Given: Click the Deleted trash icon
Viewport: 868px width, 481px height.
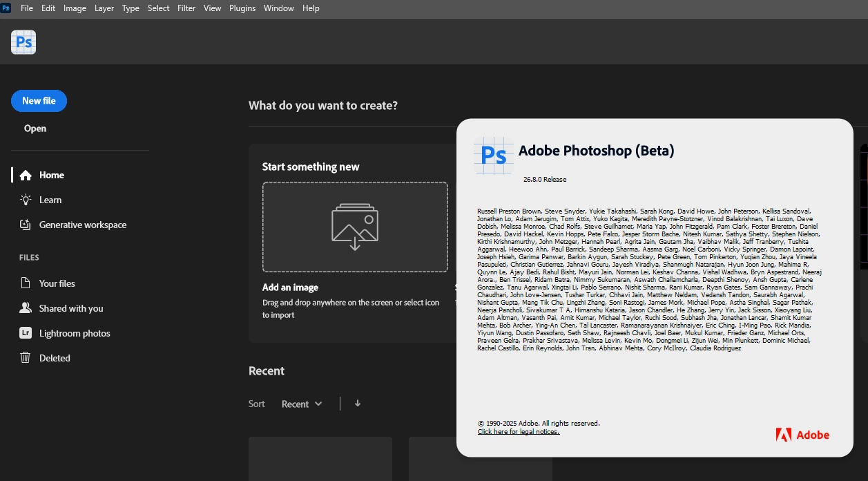Looking at the screenshot, I should coord(26,358).
